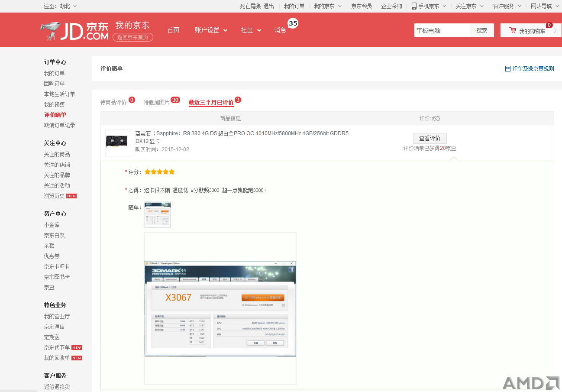Open 本地生活订单 in the sidebar
Screen dimensions: 562x392
coord(59,94)
